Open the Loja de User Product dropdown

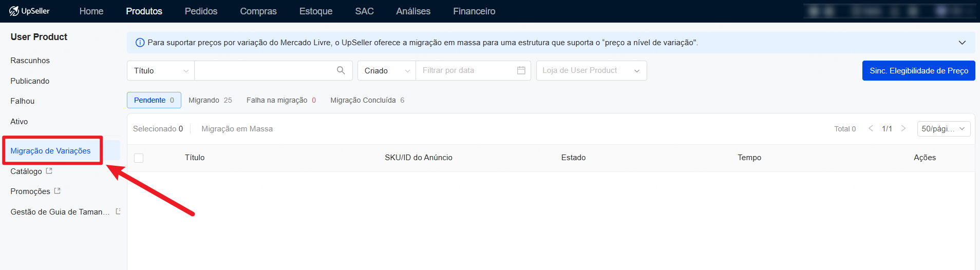592,71
